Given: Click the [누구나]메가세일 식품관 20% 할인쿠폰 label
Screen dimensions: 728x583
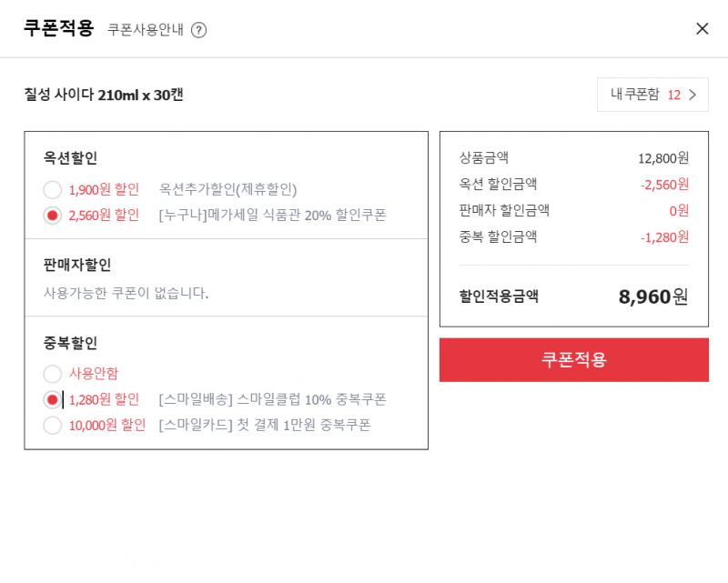Looking at the screenshot, I should 272,215.
